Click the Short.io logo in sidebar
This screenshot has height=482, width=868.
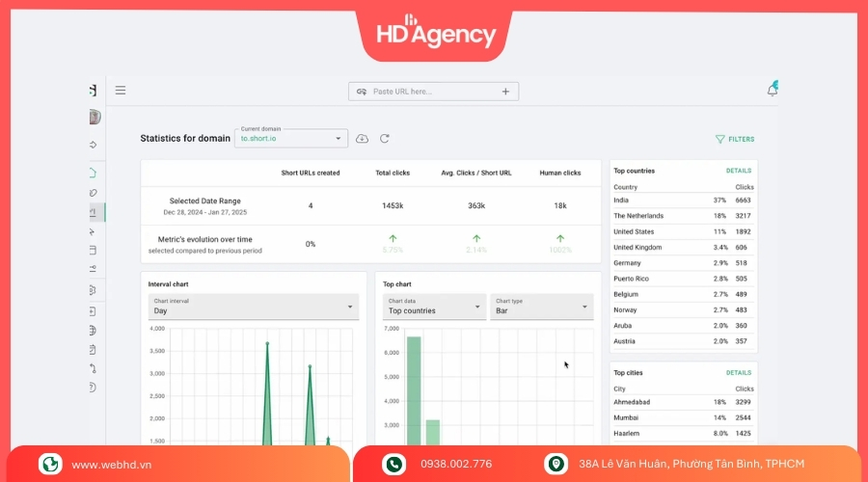tap(93, 91)
